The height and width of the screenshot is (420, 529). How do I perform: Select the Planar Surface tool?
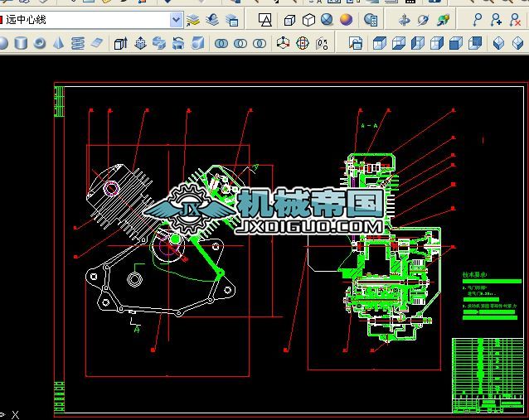tap(97, 43)
